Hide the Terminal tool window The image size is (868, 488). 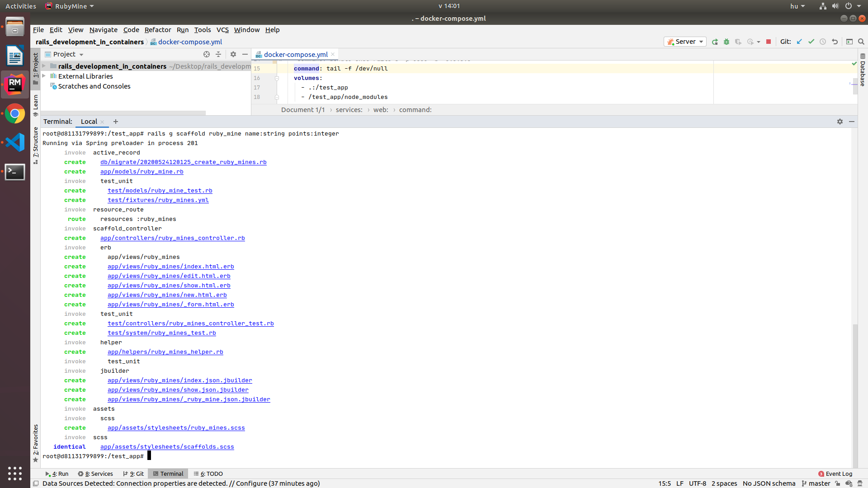(x=852, y=122)
